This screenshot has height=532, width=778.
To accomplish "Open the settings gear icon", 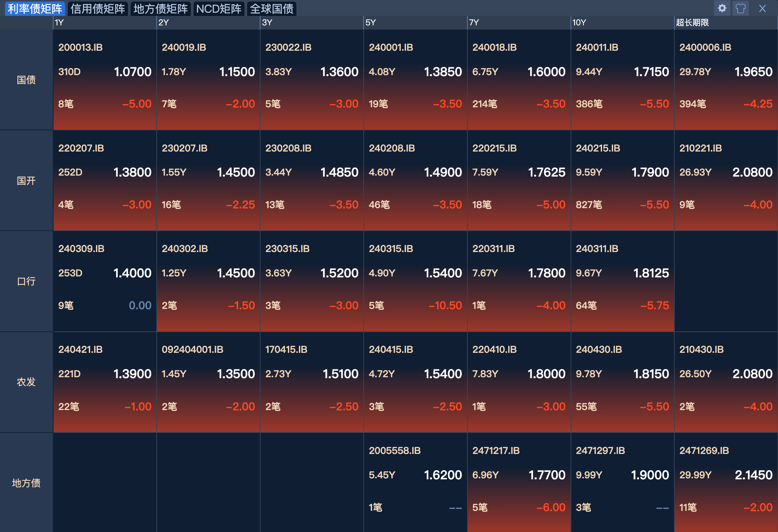I will (722, 8).
